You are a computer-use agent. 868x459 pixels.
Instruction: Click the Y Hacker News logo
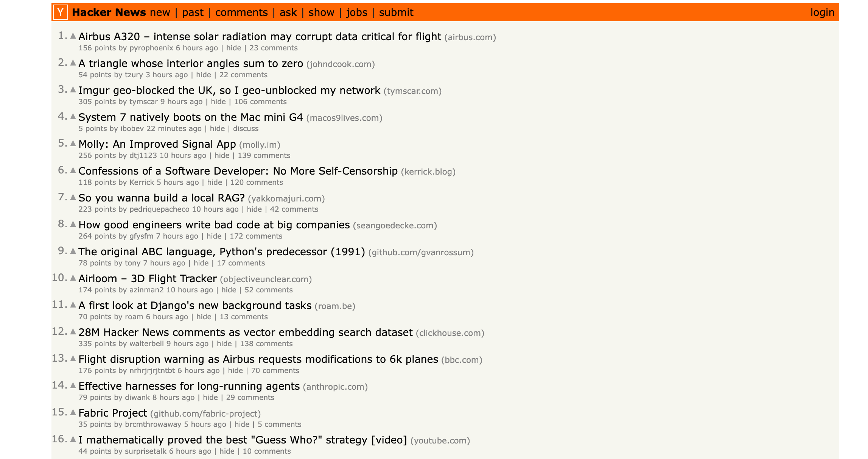pos(61,12)
